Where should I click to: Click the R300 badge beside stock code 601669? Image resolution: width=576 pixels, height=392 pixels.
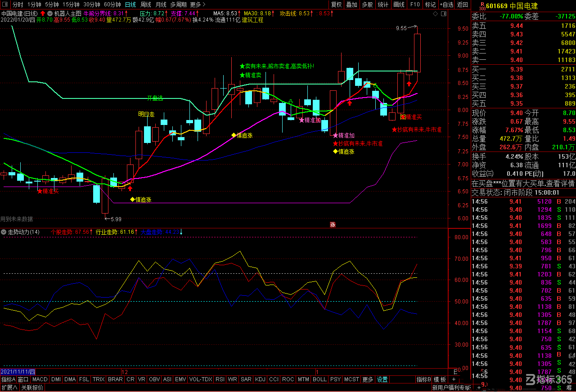click(x=482, y=5)
